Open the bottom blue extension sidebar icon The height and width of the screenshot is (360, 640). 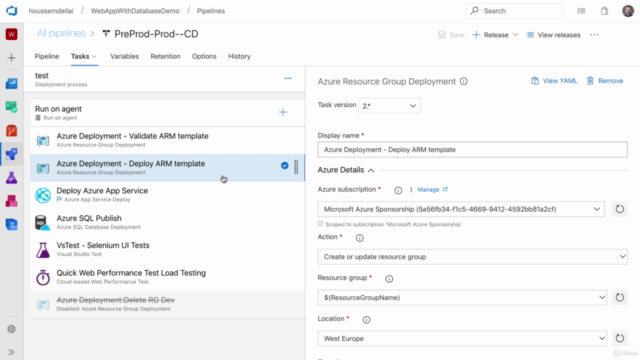coord(11,224)
